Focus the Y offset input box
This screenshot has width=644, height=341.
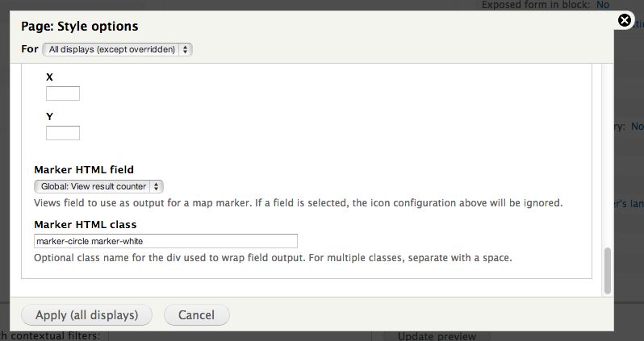click(63, 133)
